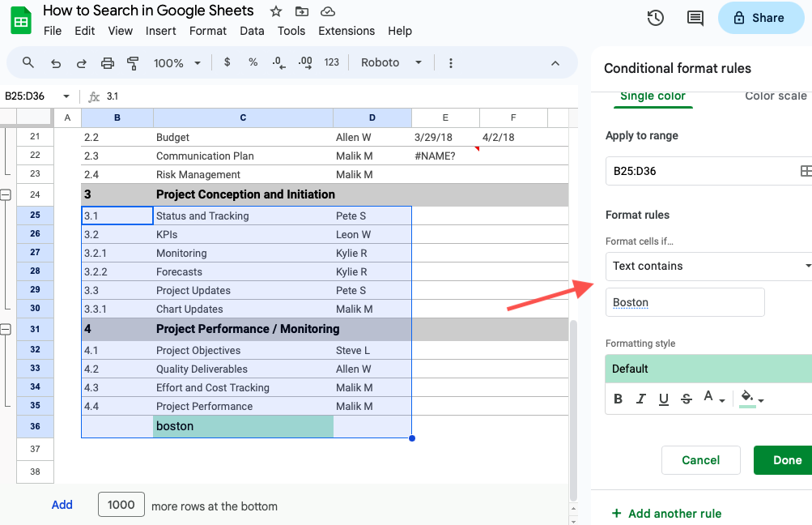Toggle strikethrough in formatting style
Screen dimensions: 812x525
[x=686, y=398]
